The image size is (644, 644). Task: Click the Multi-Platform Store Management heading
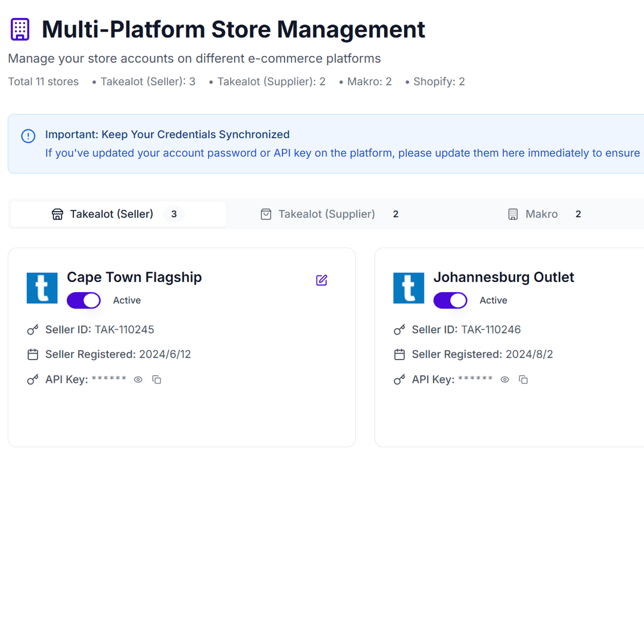point(233,30)
